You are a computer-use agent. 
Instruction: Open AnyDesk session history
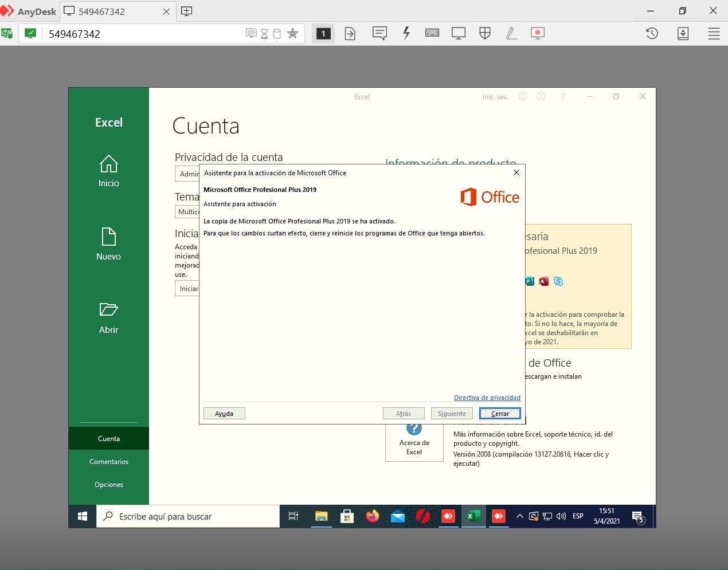652,33
